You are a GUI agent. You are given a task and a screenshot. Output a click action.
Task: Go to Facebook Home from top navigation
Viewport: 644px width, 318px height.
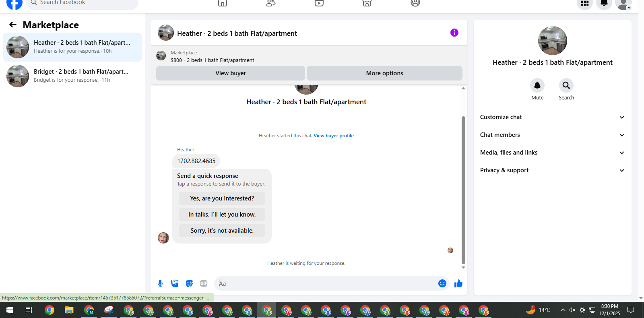(223, 3)
